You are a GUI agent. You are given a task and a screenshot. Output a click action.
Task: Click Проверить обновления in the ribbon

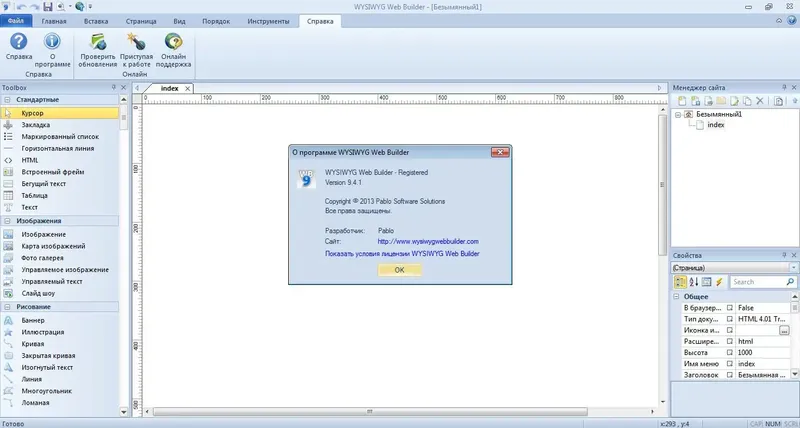pos(97,50)
